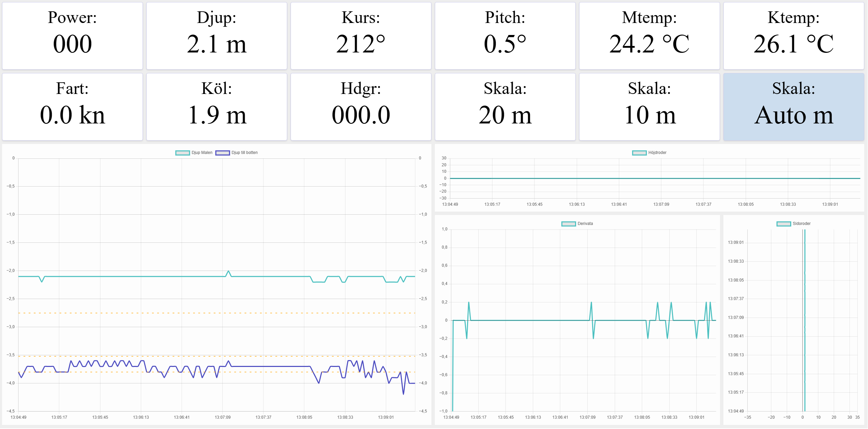
Task: Toggle Djup till botten legend swatch
Action: click(x=222, y=153)
